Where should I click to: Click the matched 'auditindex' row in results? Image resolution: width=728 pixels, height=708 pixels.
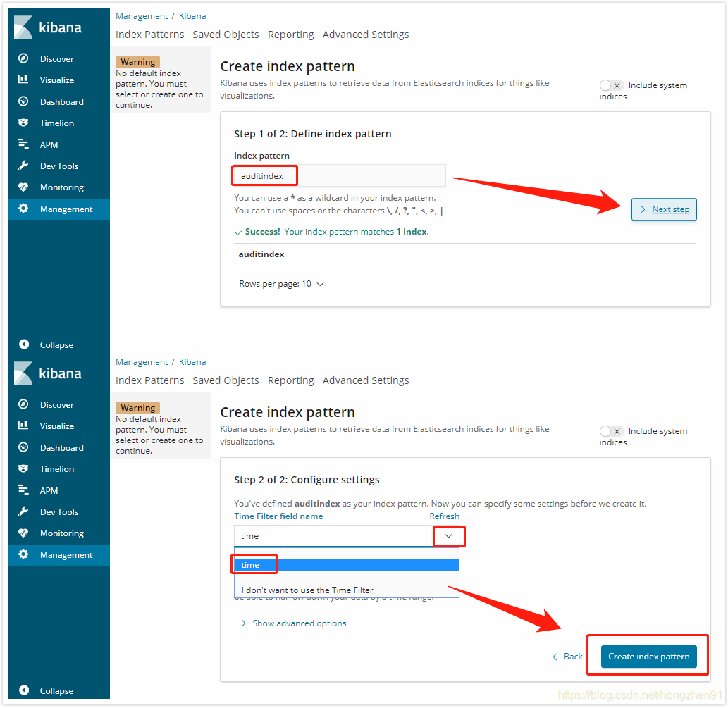[x=465, y=254]
